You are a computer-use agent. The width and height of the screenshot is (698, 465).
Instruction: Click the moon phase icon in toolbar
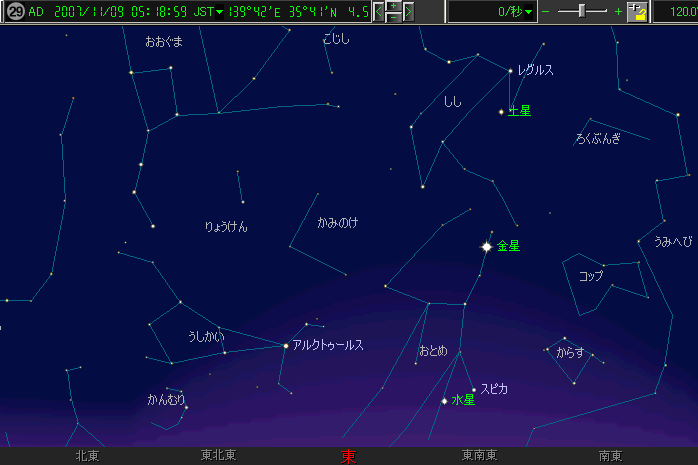click(13, 12)
